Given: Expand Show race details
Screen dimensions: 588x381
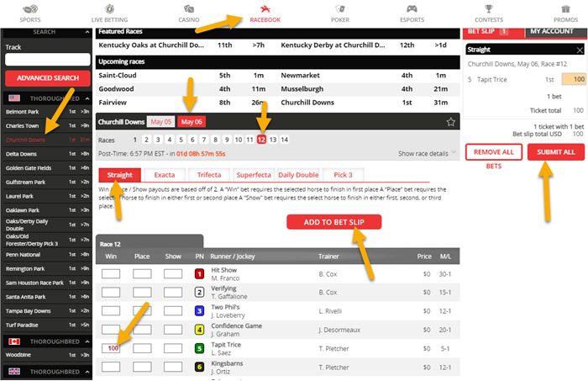Looking at the screenshot, I should tap(427, 154).
